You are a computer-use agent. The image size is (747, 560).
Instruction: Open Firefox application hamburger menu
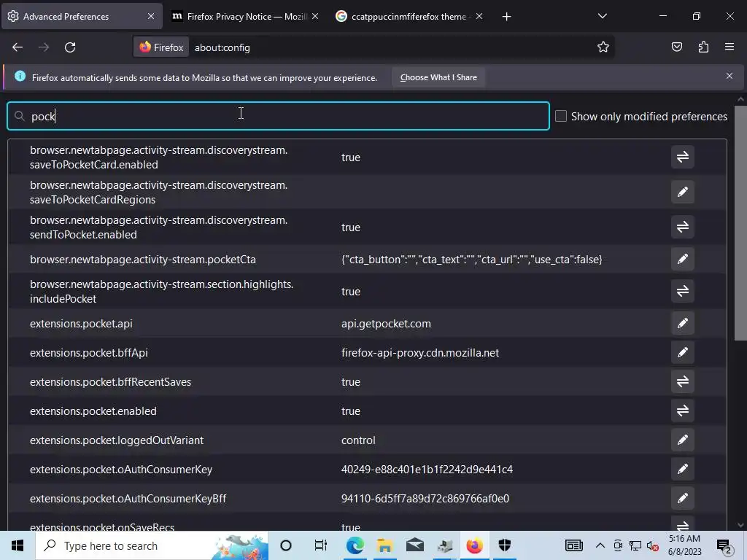coord(729,47)
